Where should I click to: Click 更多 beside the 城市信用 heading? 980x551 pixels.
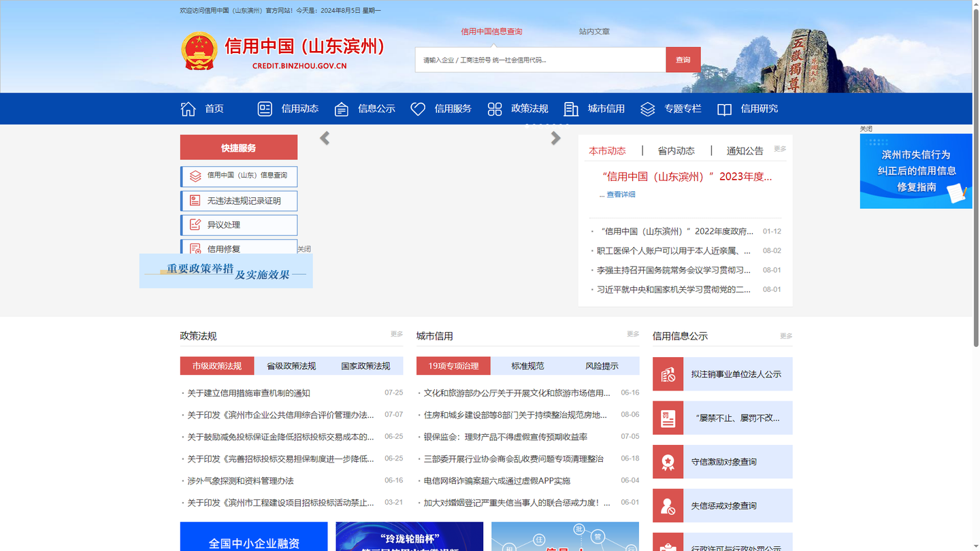click(633, 334)
